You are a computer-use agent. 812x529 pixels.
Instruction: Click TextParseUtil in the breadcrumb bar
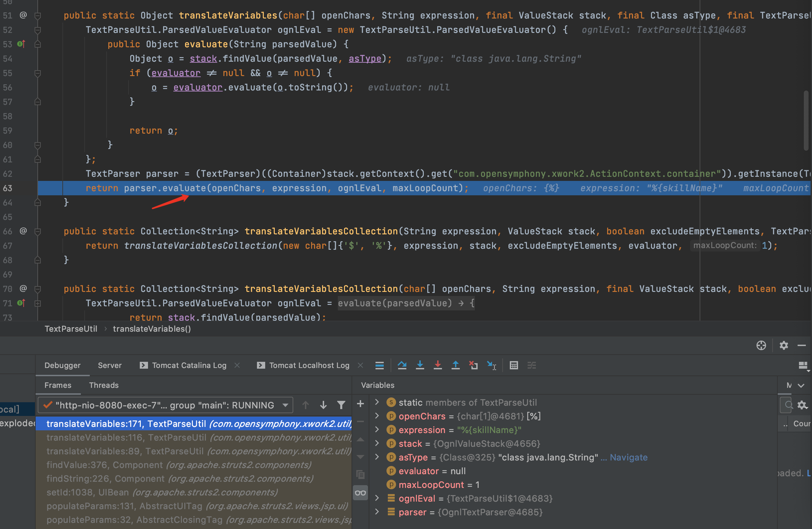pyautogui.click(x=71, y=329)
